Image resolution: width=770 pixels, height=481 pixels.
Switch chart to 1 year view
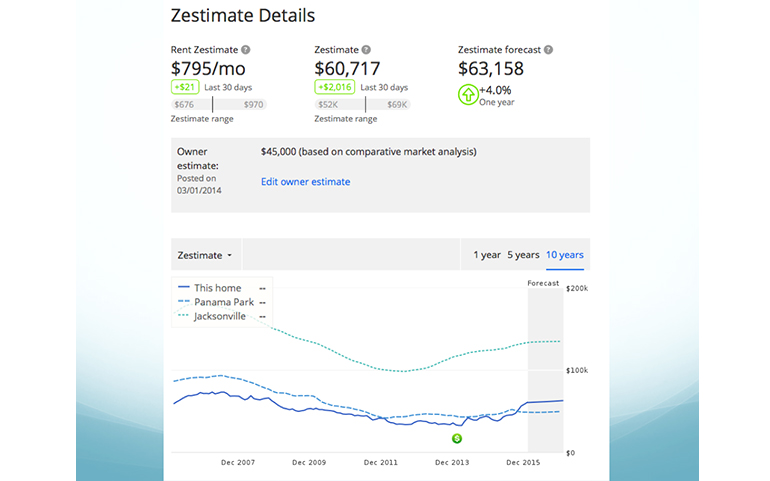point(486,255)
